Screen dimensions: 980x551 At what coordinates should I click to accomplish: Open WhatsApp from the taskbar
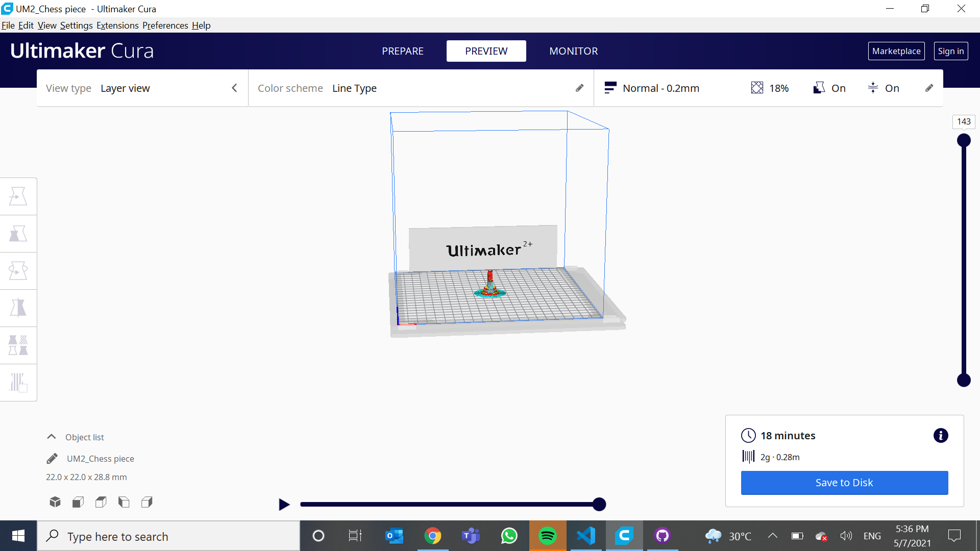pos(509,536)
